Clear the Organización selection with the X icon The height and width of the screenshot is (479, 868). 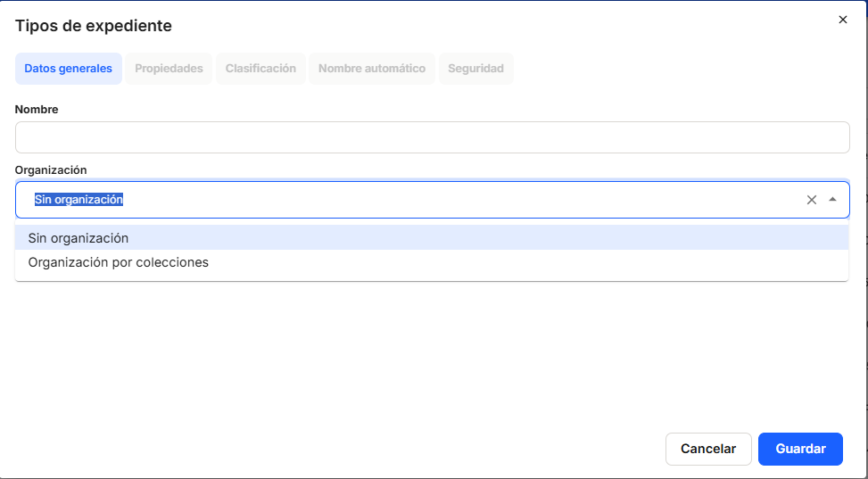coord(812,200)
